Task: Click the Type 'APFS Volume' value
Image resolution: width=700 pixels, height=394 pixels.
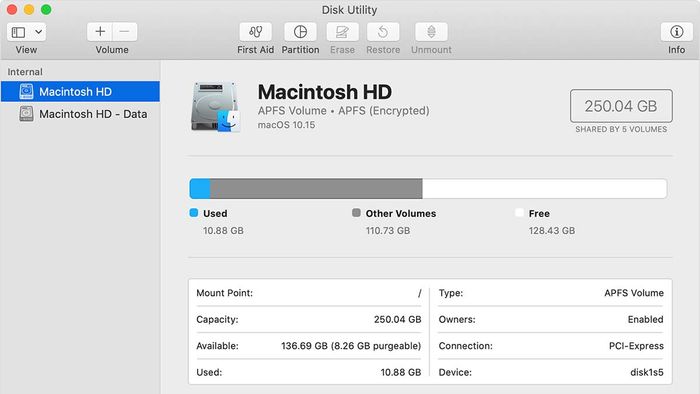Action: pos(634,293)
